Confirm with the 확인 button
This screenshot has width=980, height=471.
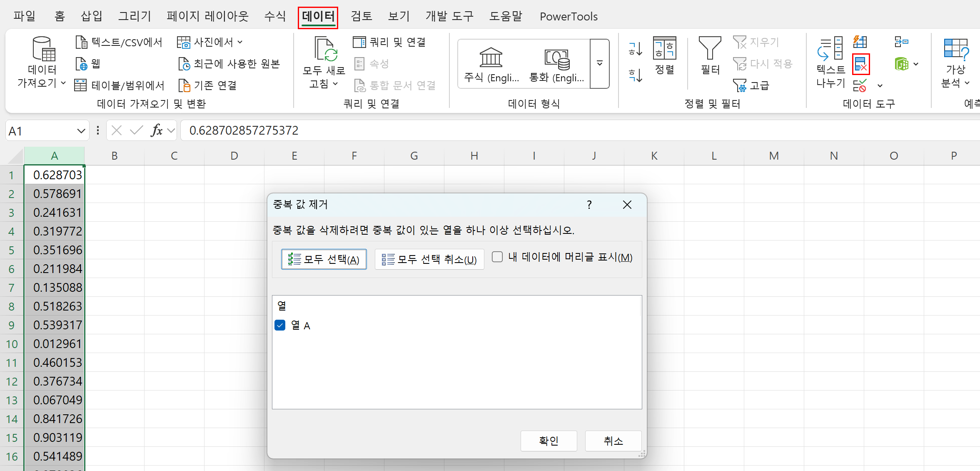click(549, 441)
